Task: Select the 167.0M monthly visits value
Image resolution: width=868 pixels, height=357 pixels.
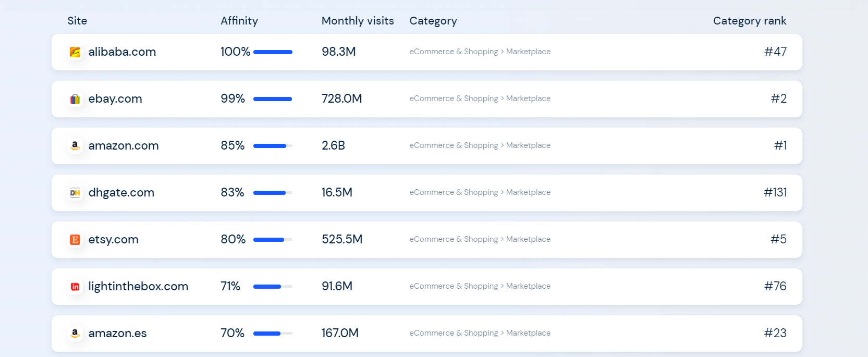Action: click(340, 333)
